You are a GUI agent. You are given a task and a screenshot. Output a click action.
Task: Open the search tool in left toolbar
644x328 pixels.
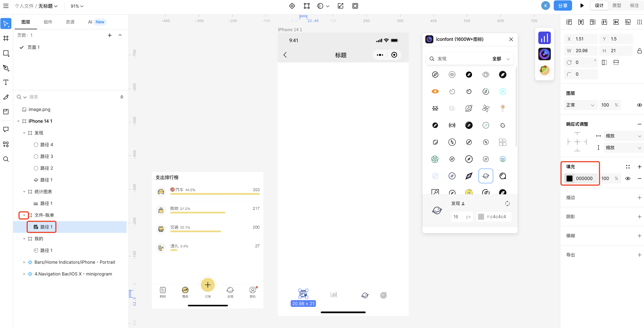click(x=6, y=159)
